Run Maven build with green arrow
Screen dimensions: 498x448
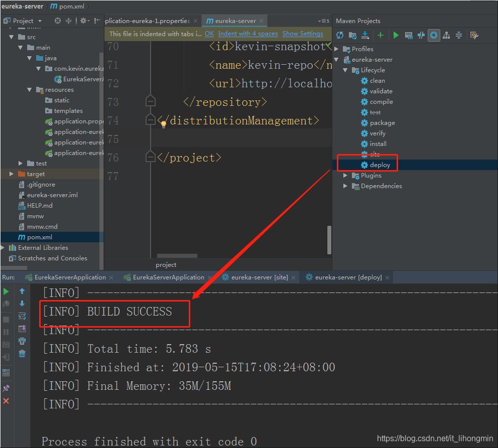pos(396,35)
